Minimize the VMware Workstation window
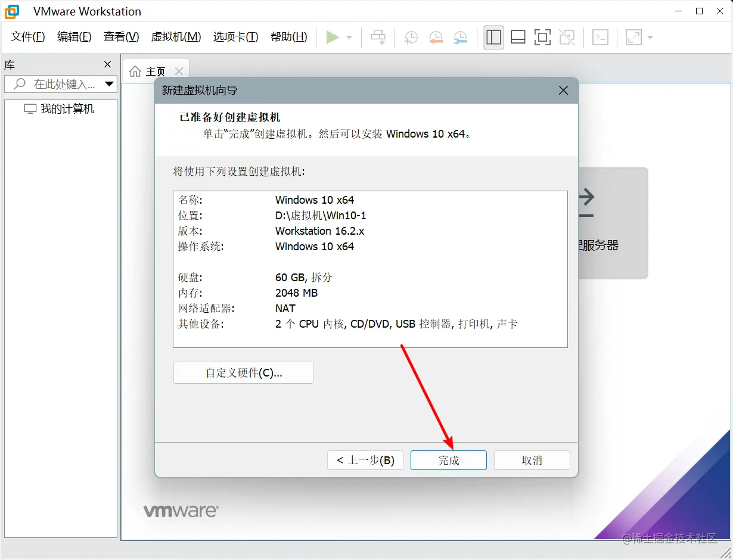 point(678,11)
